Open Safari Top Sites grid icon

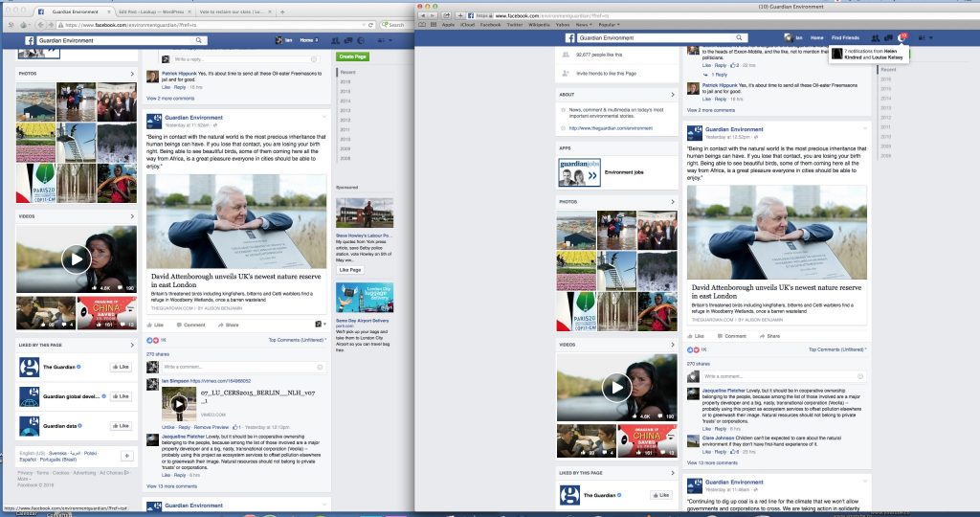point(433,25)
